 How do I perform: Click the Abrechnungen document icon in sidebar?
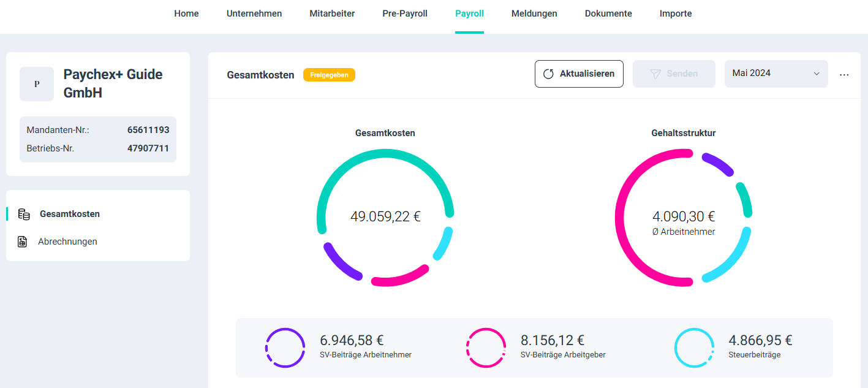[22, 242]
